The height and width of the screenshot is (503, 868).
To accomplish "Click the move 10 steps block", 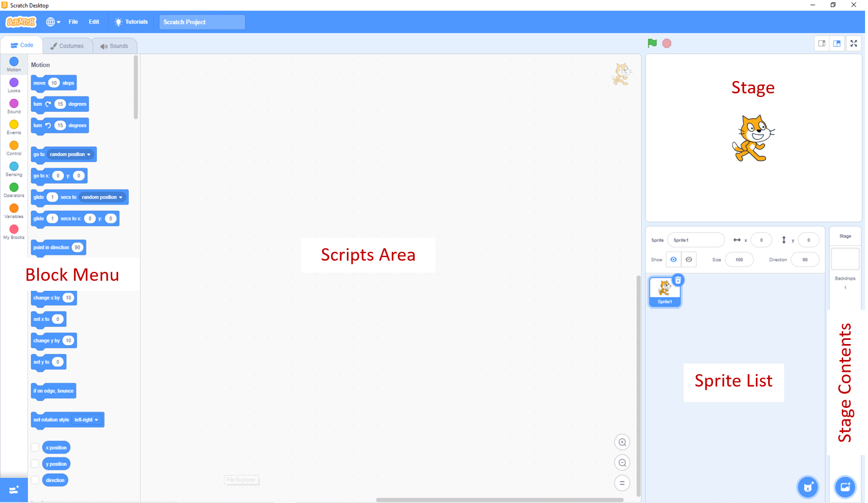I will 54,83.
